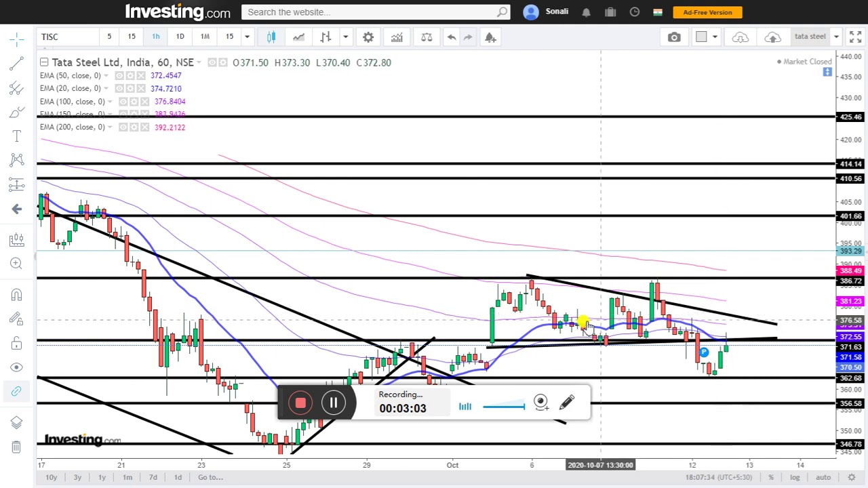Screen dimensions: 868x488
Task: Take a chart snapshot with camera icon
Action: 674,37
